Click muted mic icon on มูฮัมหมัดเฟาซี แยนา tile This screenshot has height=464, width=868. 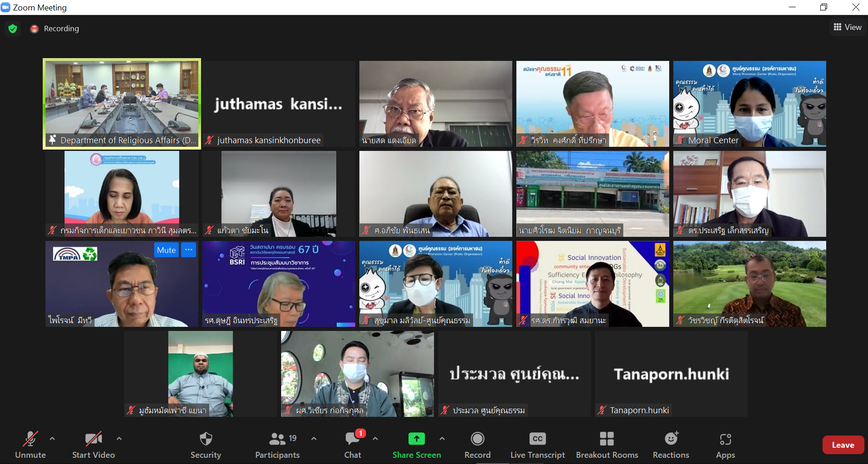tap(131, 410)
